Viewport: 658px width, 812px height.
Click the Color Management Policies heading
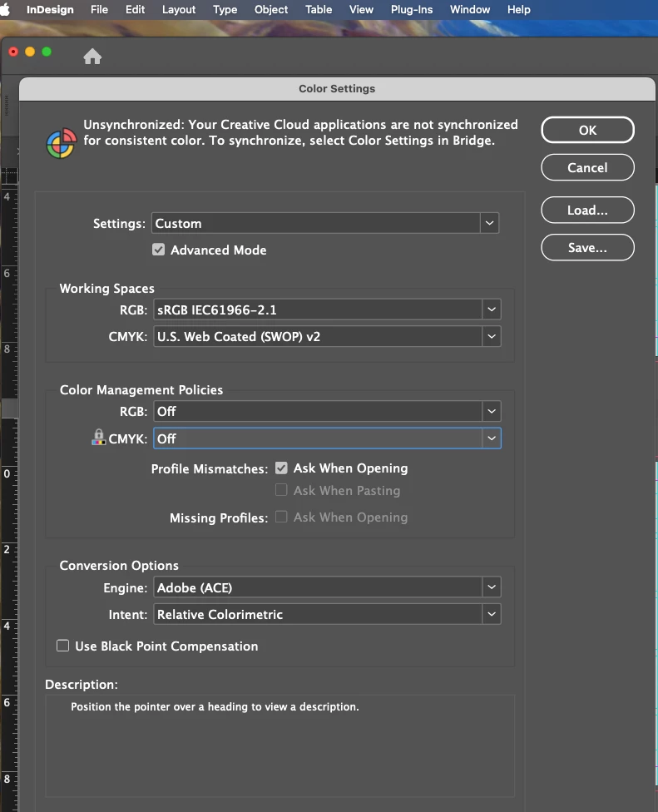[x=141, y=390]
